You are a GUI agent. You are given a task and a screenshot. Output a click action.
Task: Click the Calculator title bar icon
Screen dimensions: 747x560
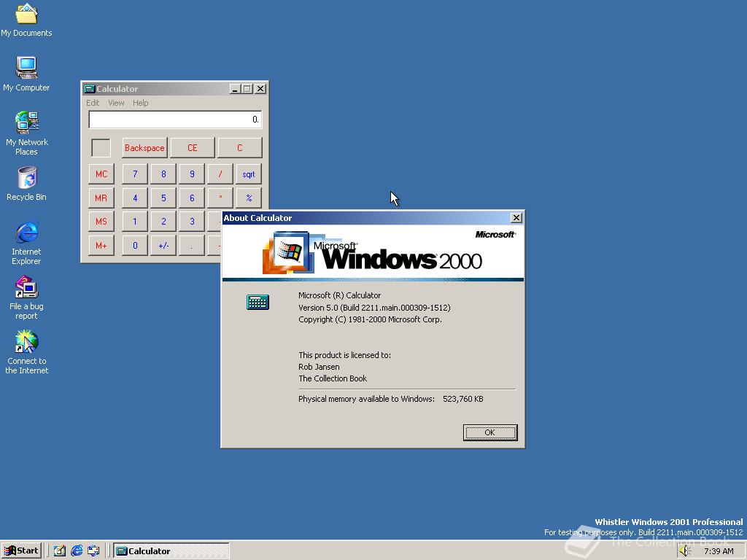[x=89, y=88]
